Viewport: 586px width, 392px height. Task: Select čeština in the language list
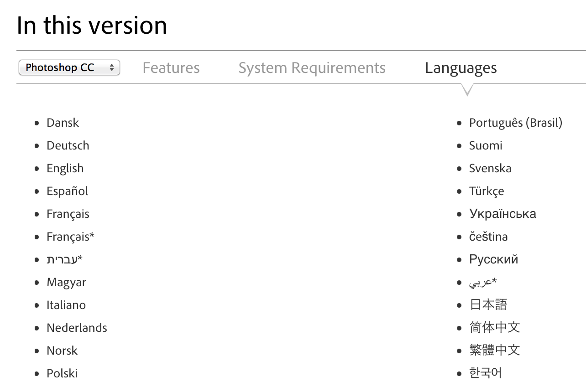click(488, 237)
